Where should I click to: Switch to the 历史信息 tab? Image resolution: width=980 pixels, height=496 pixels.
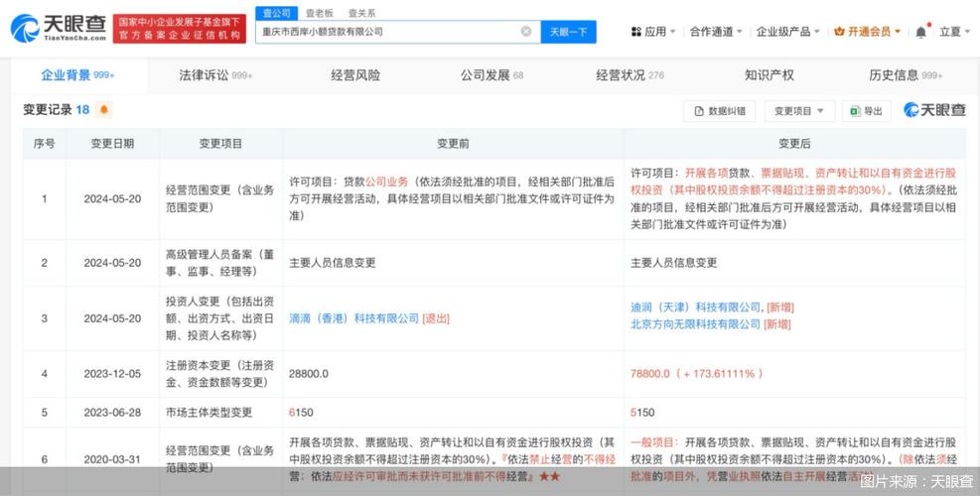pyautogui.click(x=905, y=75)
